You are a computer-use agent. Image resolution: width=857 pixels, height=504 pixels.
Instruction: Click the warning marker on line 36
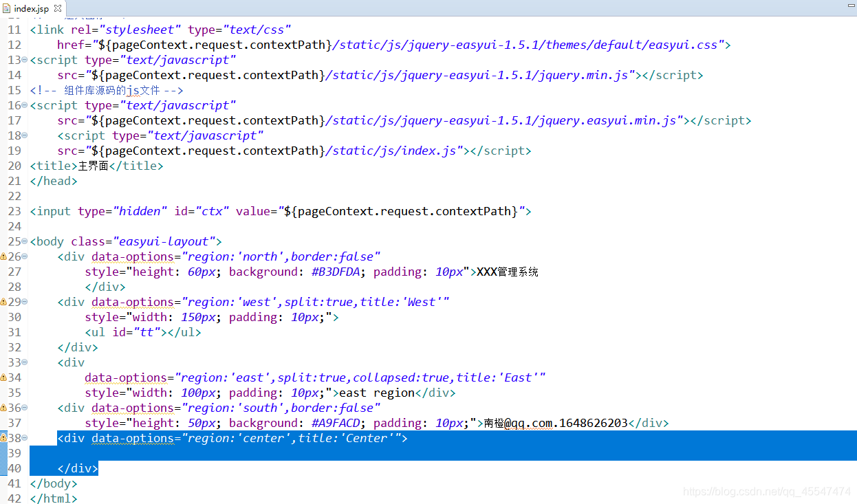[x=3, y=408]
